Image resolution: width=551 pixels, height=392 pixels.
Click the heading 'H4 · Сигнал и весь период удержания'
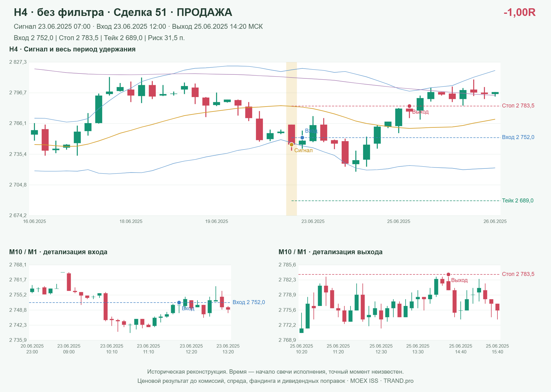tap(73, 49)
